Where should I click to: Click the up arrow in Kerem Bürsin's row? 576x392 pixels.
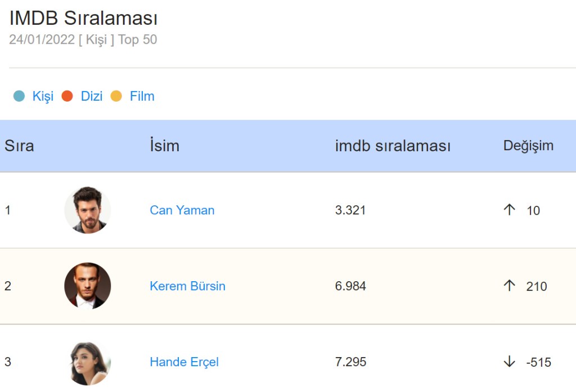(x=509, y=286)
